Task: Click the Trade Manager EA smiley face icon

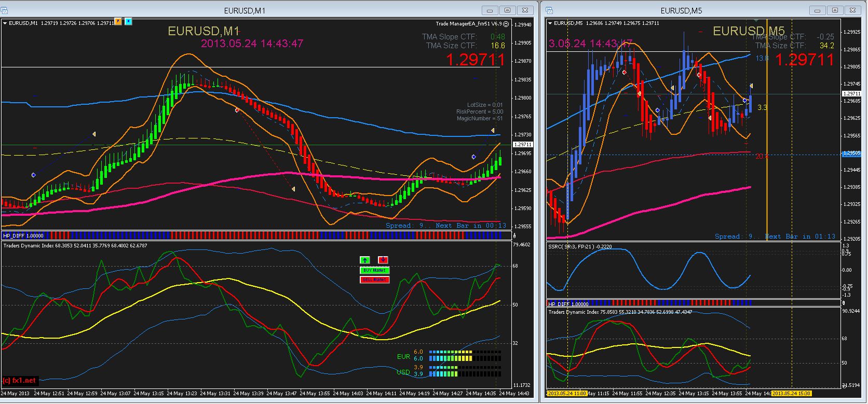Action: point(506,23)
